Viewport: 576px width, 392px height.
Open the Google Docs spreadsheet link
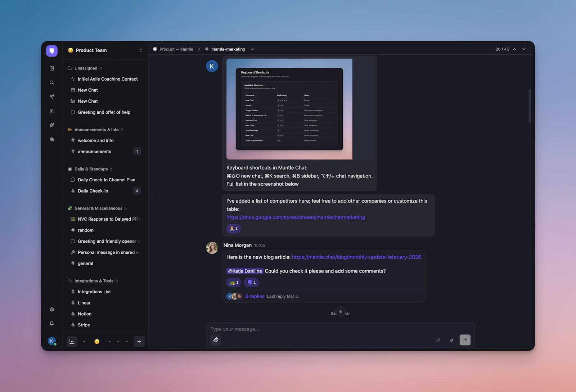point(296,217)
